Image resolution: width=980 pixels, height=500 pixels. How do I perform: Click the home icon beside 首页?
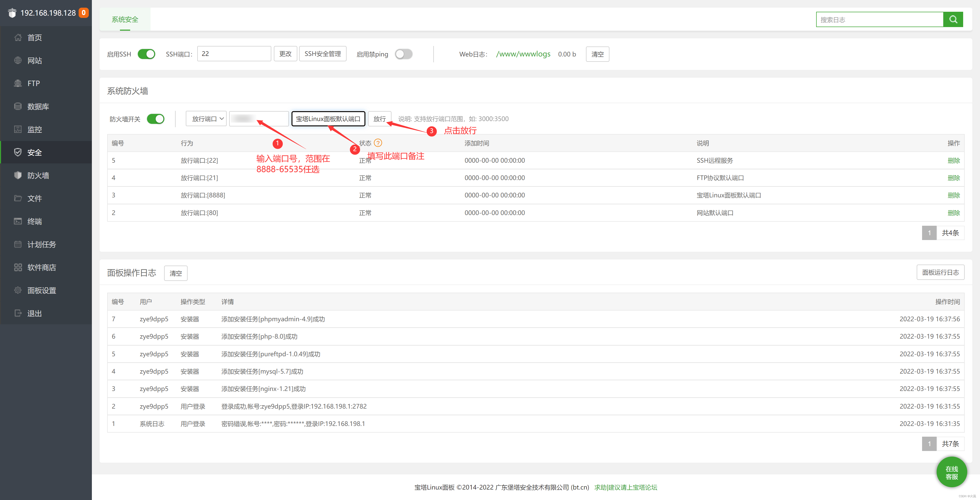click(x=18, y=37)
